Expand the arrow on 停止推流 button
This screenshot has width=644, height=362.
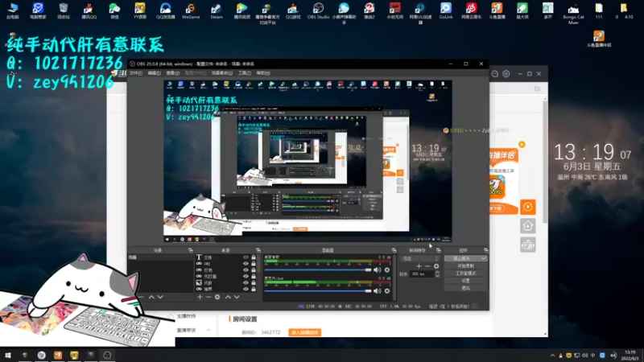[x=483, y=258]
